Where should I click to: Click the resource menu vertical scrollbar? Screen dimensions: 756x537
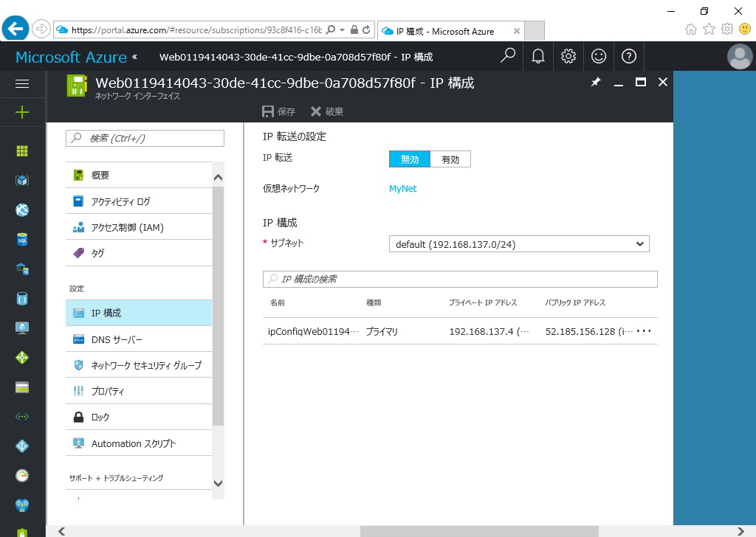coord(218,306)
